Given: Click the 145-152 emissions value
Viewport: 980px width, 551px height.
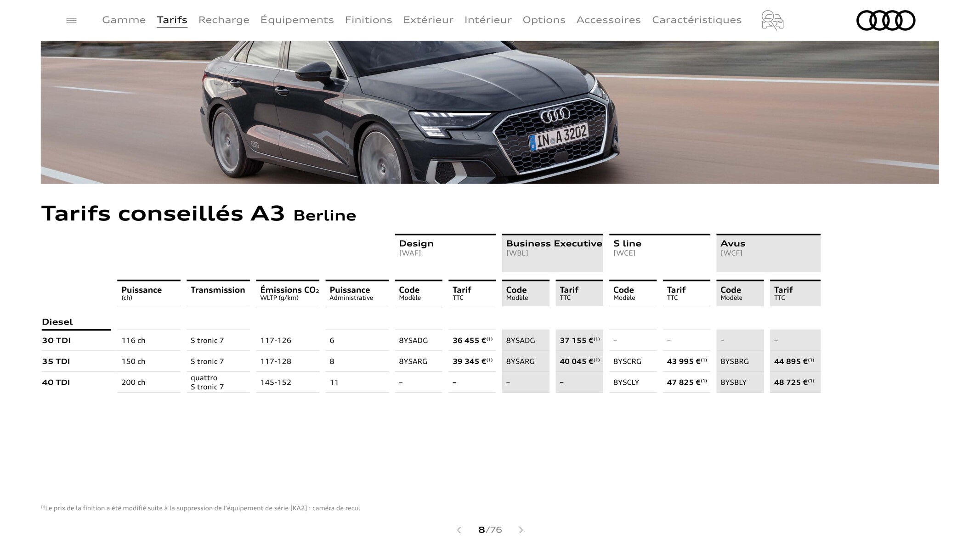Looking at the screenshot, I should [276, 382].
